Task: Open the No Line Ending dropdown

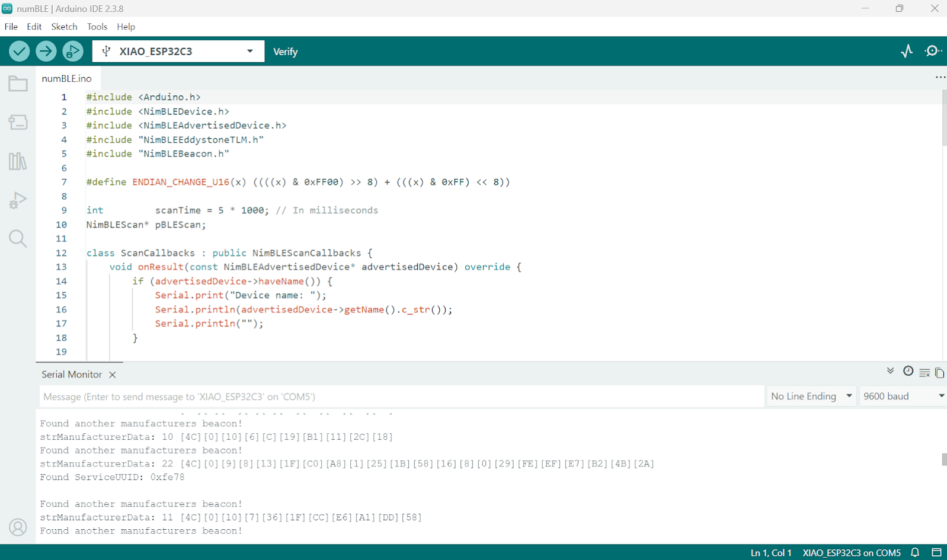Action: pyautogui.click(x=811, y=396)
